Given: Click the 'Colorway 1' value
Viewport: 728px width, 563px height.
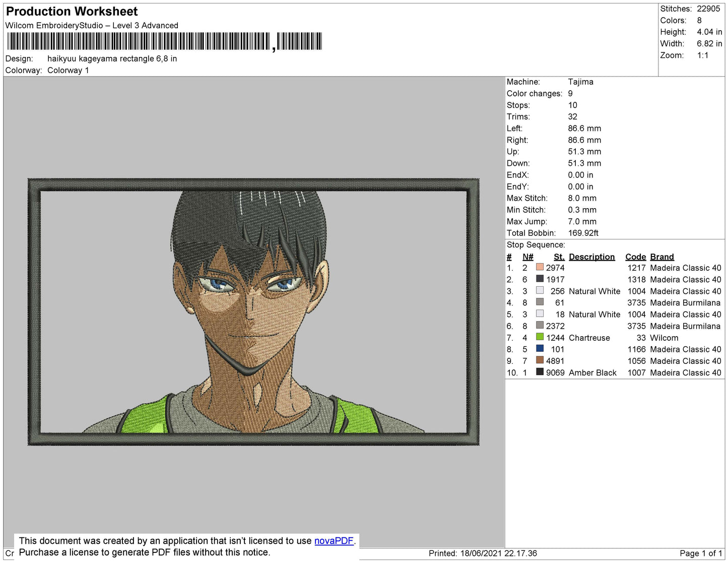Looking at the screenshot, I should click(x=68, y=70).
